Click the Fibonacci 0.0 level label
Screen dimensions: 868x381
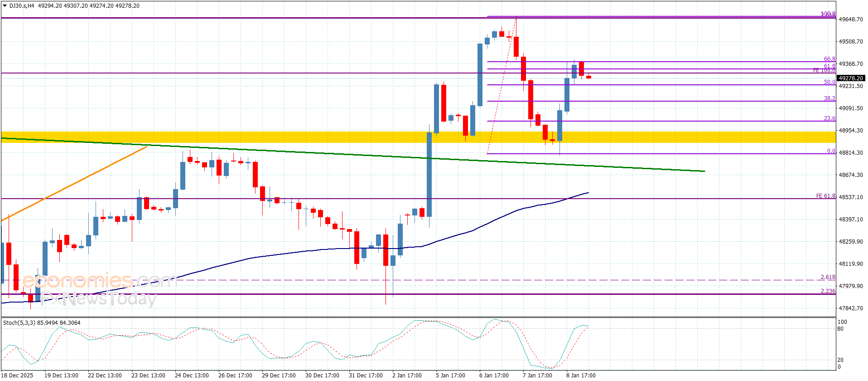tap(831, 151)
